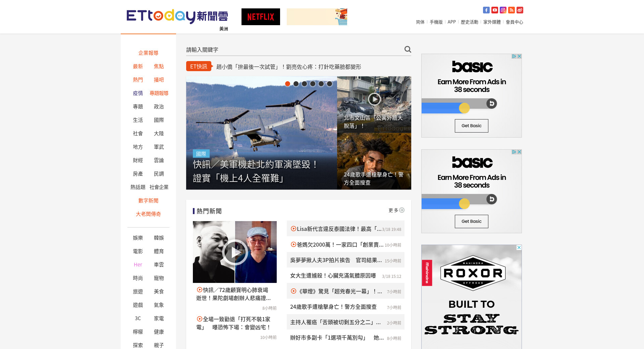Open the Instagram icon in header
This screenshot has height=349, width=644.
503,10
